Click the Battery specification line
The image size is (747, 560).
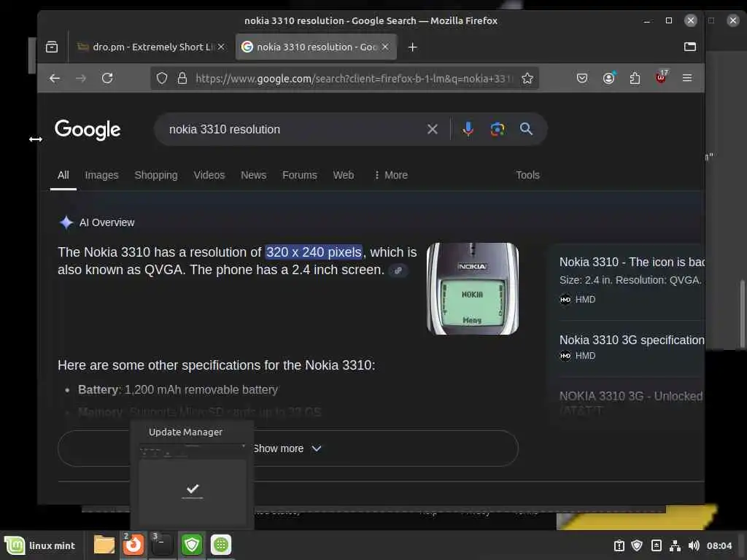click(x=178, y=390)
